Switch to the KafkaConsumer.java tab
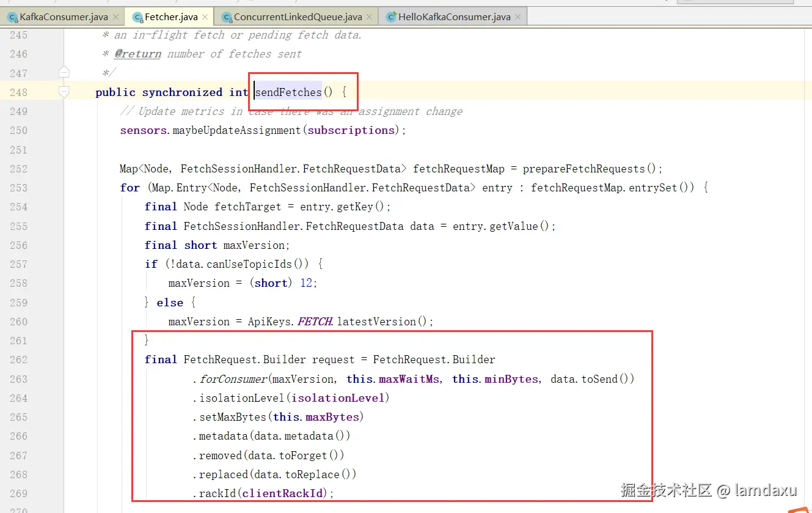The image size is (812, 513). click(x=64, y=17)
